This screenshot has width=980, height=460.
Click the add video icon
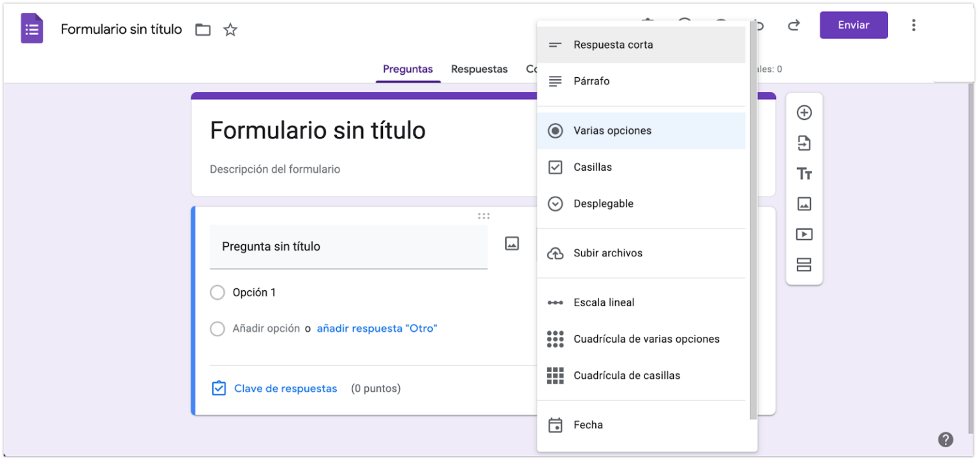tap(805, 234)
